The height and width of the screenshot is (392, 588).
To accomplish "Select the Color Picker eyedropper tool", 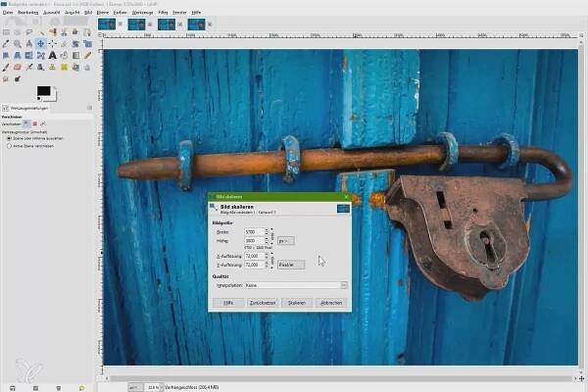I will coord(6,43).
